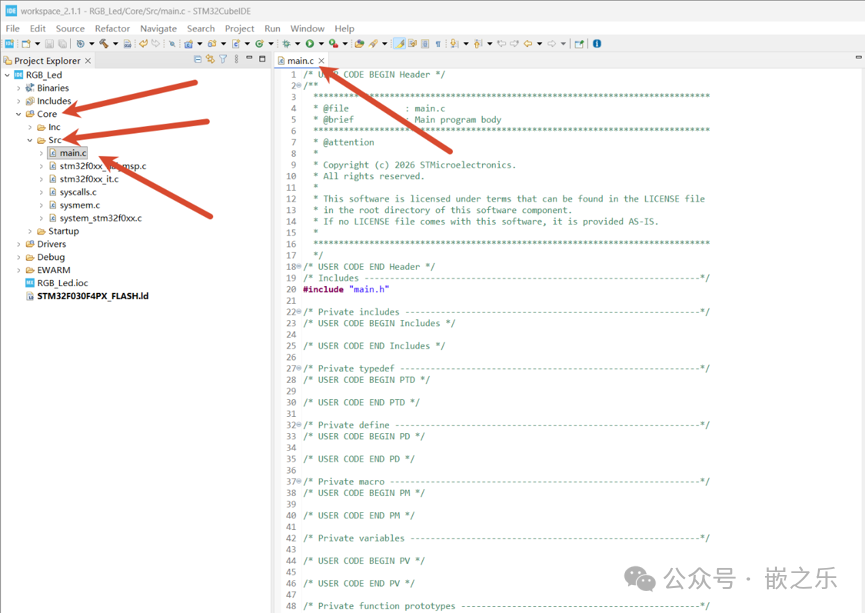Select STM32F030F4PX_FLASH.ld file

point(93,296)
